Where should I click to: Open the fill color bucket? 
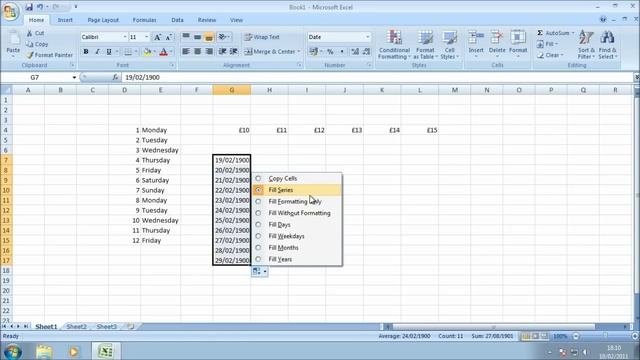click(147, 52)
